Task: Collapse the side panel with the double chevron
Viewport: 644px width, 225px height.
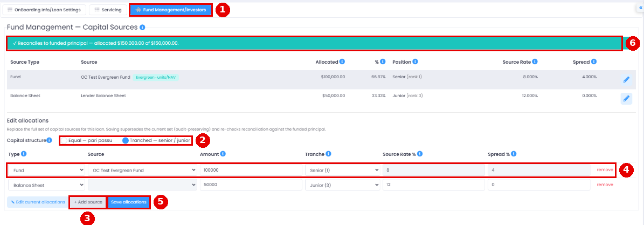Action: [x=640, y=8]
